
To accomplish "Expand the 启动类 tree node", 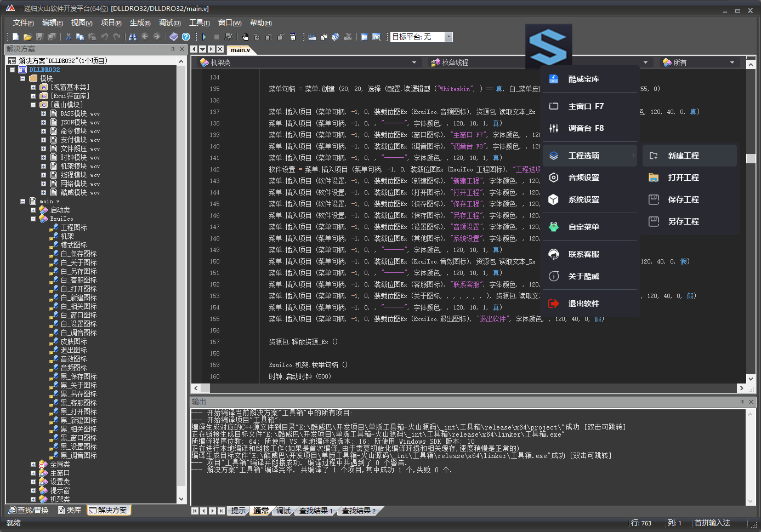I will 33,210.
